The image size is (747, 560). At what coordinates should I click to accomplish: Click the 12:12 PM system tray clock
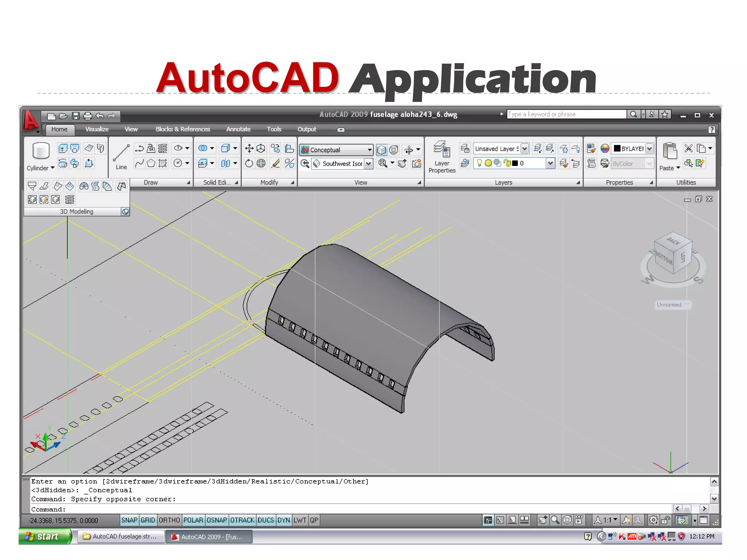tap(702, 536)
